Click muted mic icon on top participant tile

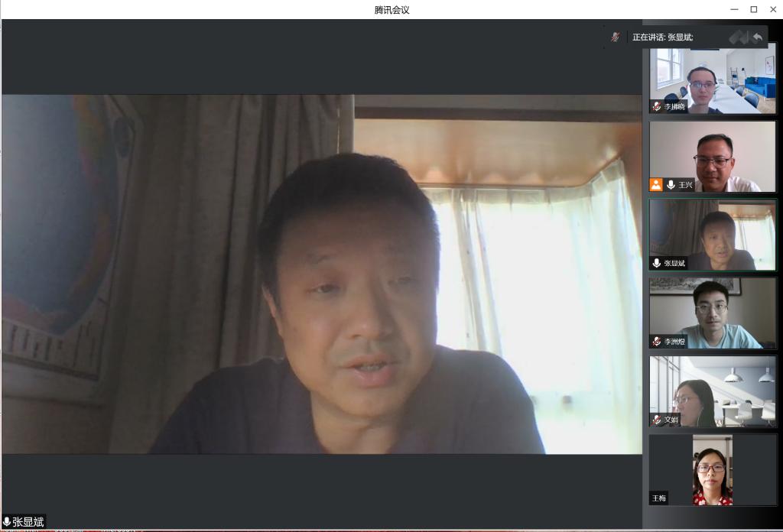[x=656, y=106]
